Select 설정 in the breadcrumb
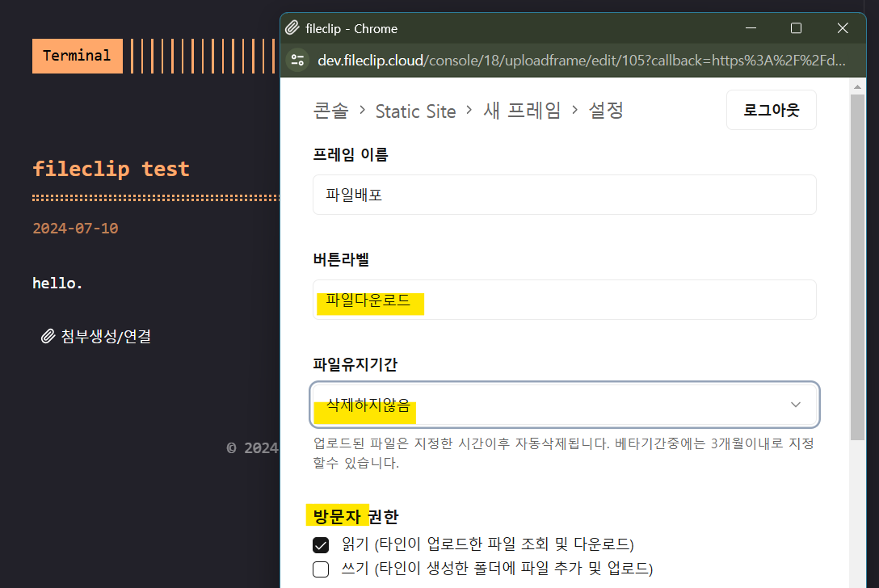The height and width of the screenshot is (588, 879). pyautogui.click(x=606, y=111)
